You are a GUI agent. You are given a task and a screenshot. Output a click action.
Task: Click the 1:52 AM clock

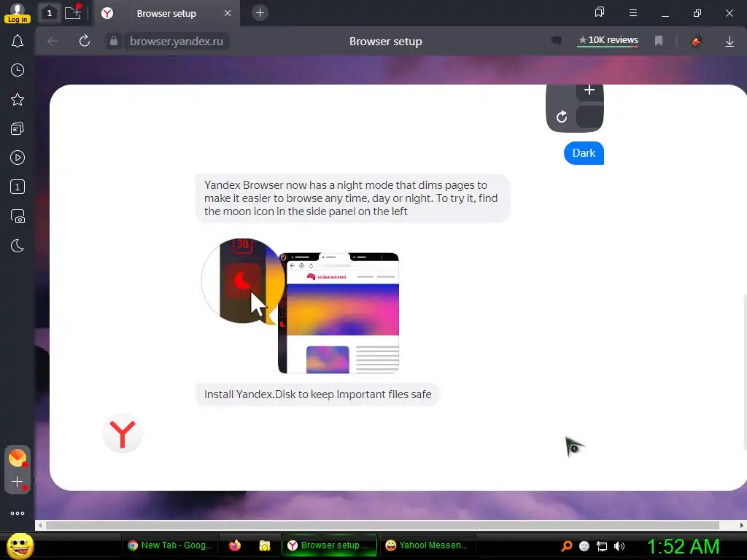click(683, 546)
